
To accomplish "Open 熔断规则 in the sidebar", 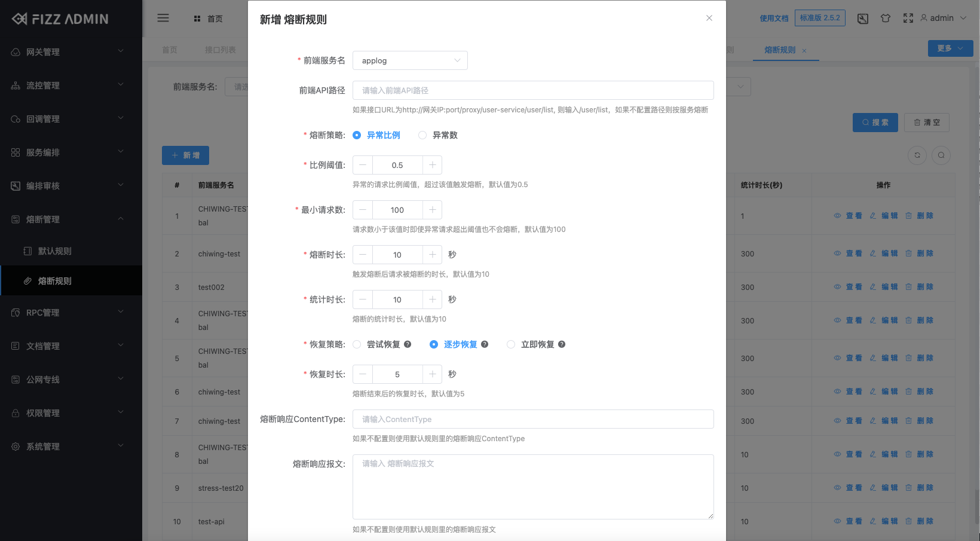I will coord(71,281).
